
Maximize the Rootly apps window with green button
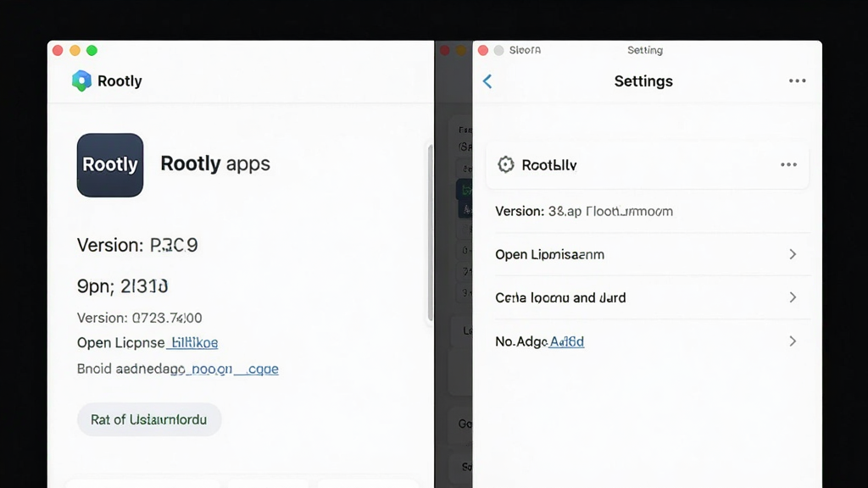click(92, 50)
